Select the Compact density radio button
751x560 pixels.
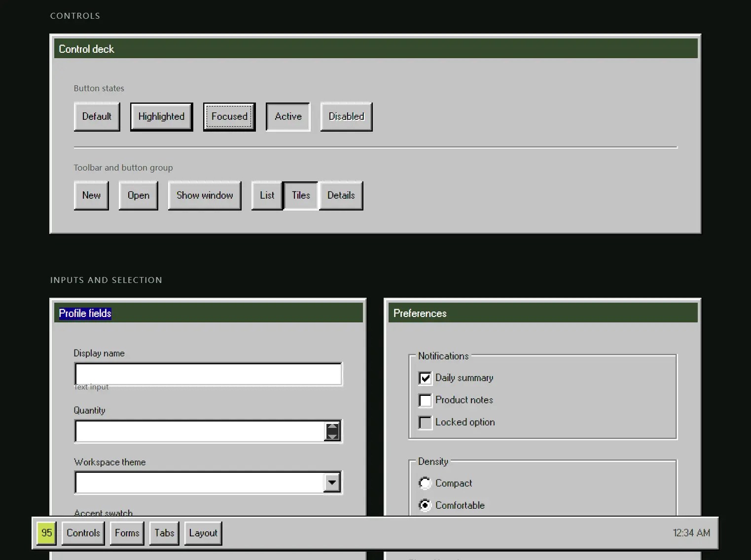tap(425, 483)
